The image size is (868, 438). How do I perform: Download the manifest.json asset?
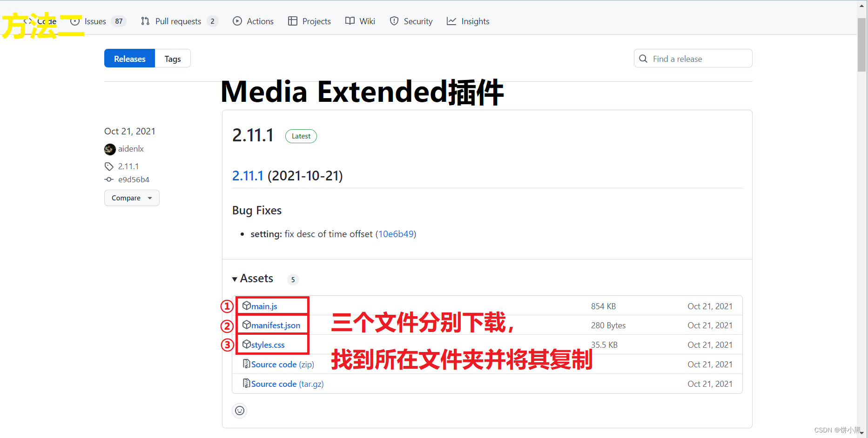point(276,325)
